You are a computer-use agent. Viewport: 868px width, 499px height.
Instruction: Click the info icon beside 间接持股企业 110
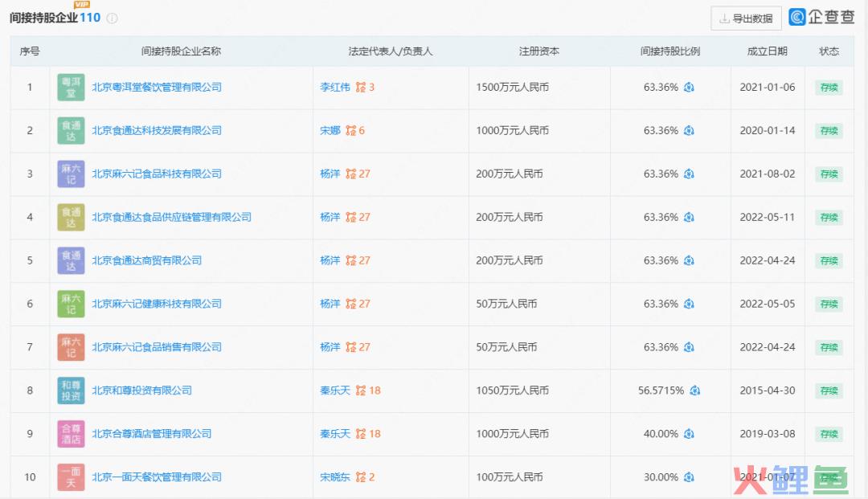click(112, 18)
